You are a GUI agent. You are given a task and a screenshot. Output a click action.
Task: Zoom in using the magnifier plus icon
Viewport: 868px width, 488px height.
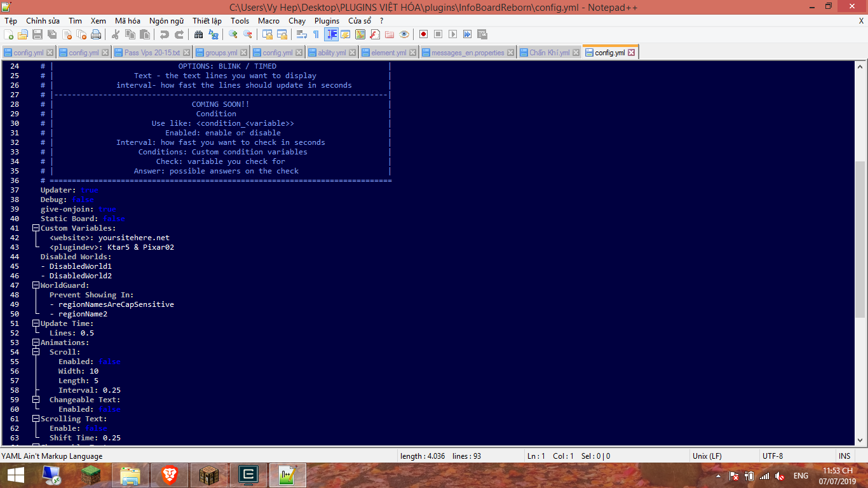(x=233, y=34)
